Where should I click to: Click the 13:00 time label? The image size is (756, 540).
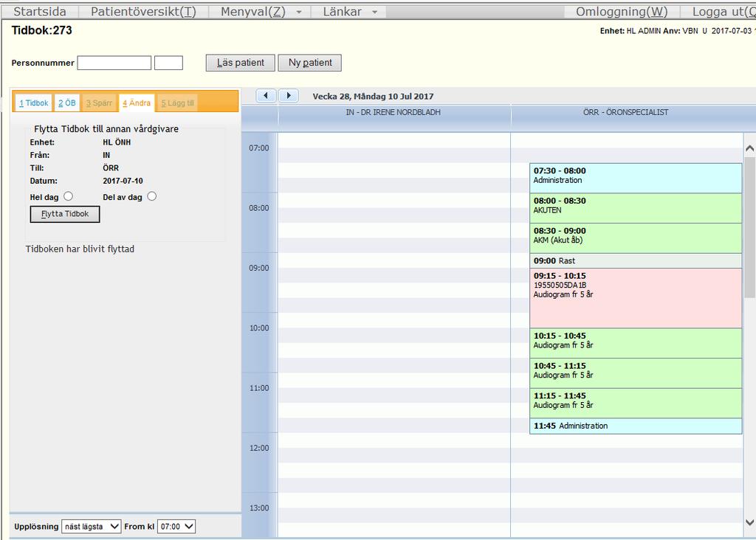click(259, 508)
